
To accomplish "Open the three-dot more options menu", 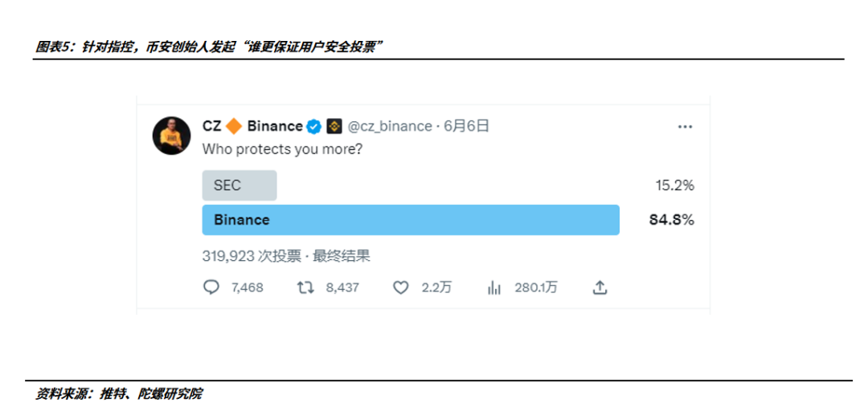I will pyautogui.click(x=685, y=127).
